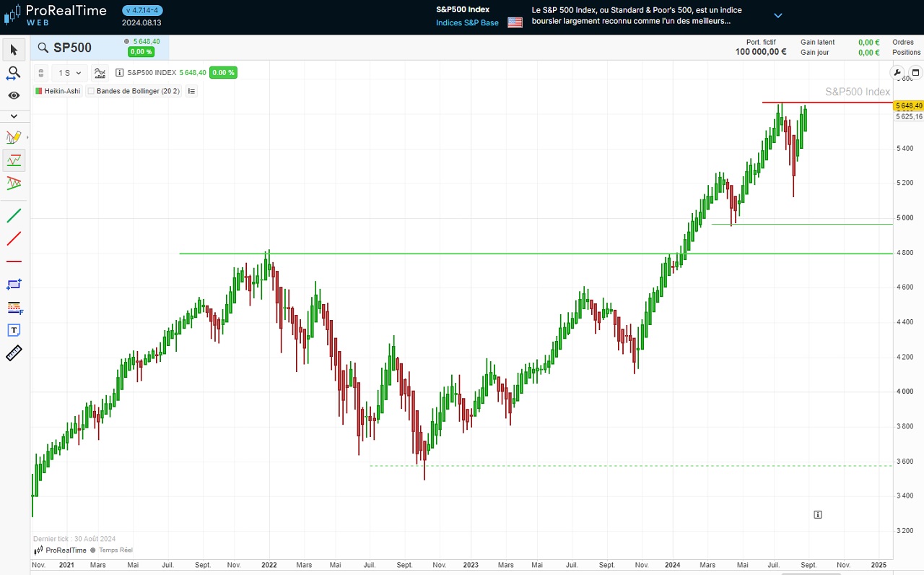Search instrument via SP500 magnifier icon
Screen dimensions: 924x575
pyautogui.click(x=43, y=48)
